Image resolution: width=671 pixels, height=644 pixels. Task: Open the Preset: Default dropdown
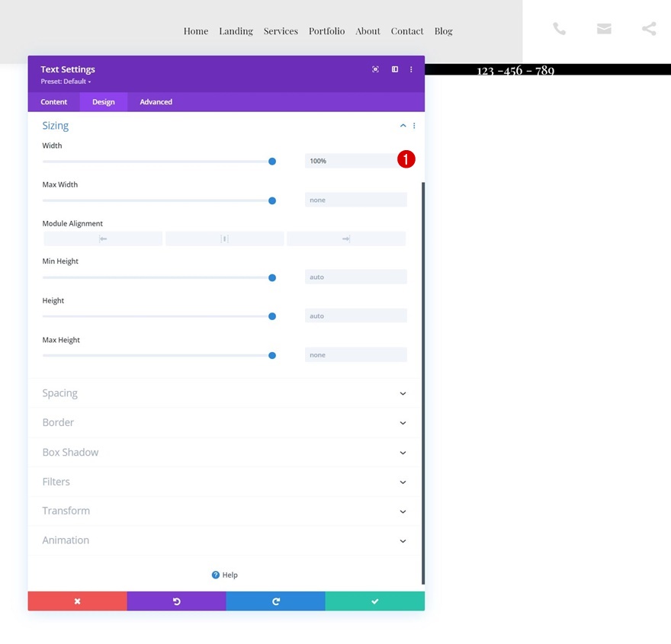(66, 82)
